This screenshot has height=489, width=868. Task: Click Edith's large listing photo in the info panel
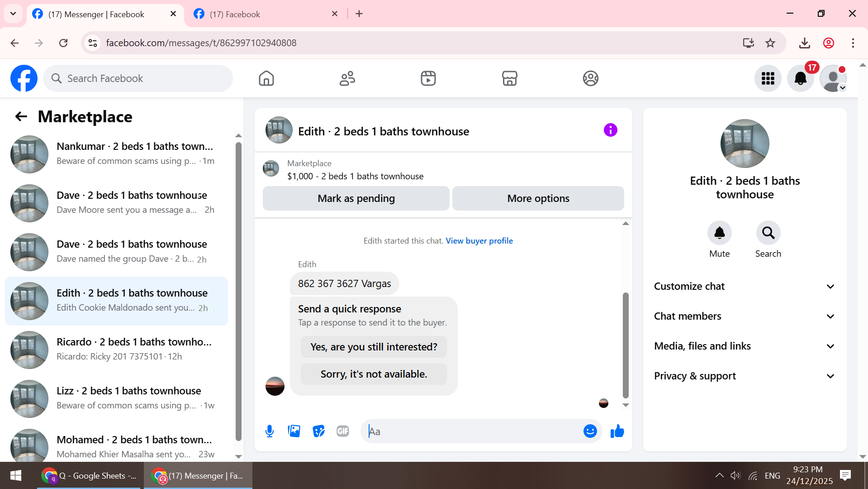[x=745, y=144]
